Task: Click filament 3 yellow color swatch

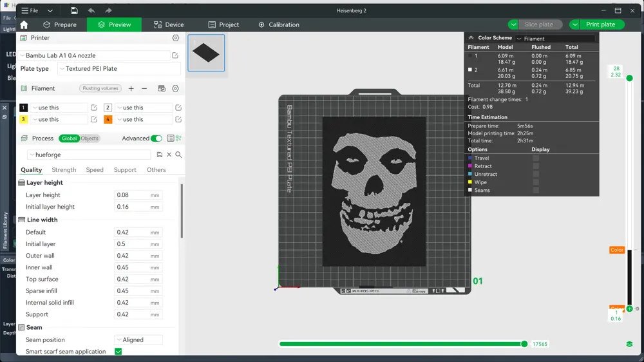Action: tap(23, 120)
